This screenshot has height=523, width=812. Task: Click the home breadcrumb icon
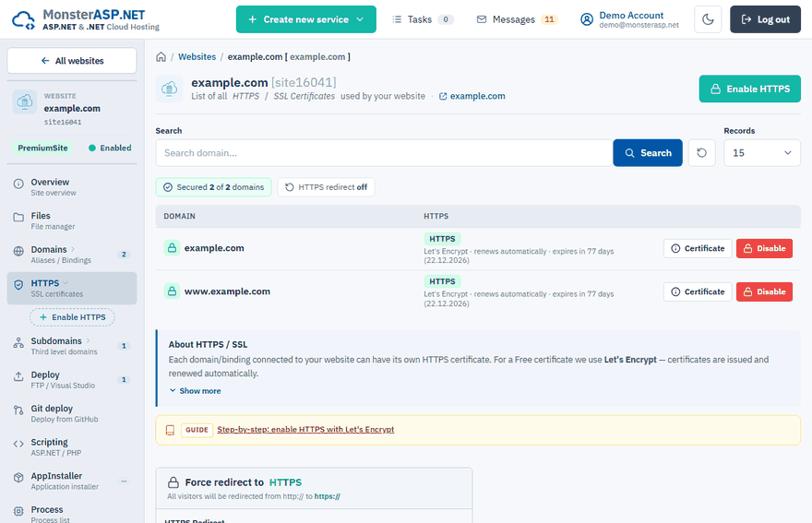(161, 57)
